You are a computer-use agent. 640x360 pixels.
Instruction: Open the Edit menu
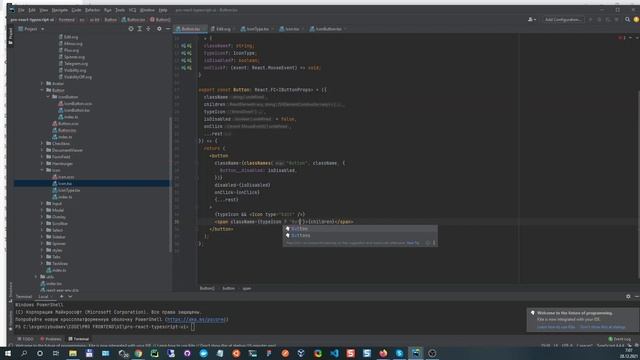tap(32, 10)
